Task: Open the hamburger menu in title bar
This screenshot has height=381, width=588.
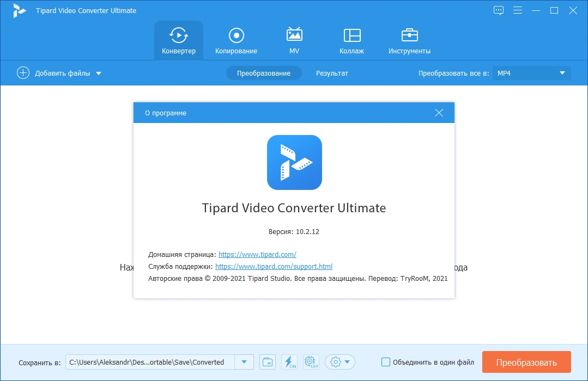Action: click(x=518, y=10)
